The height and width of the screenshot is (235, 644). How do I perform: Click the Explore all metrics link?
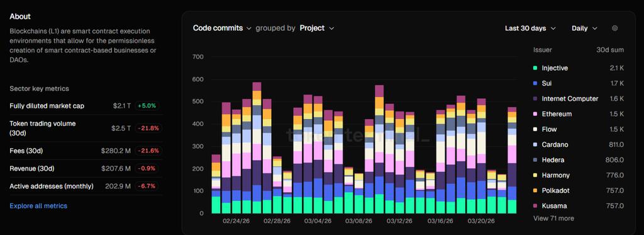click(x=38, y=206)
